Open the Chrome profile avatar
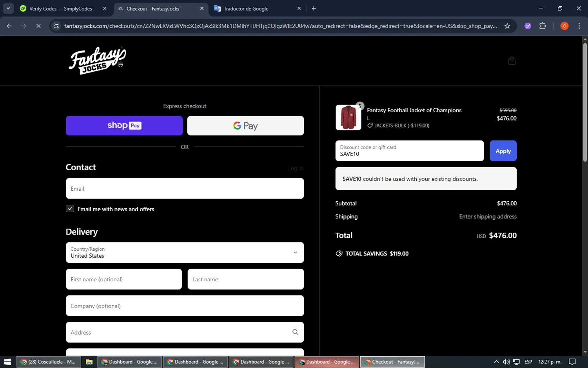This screenshot has height=368, width=588. [564, 26]
